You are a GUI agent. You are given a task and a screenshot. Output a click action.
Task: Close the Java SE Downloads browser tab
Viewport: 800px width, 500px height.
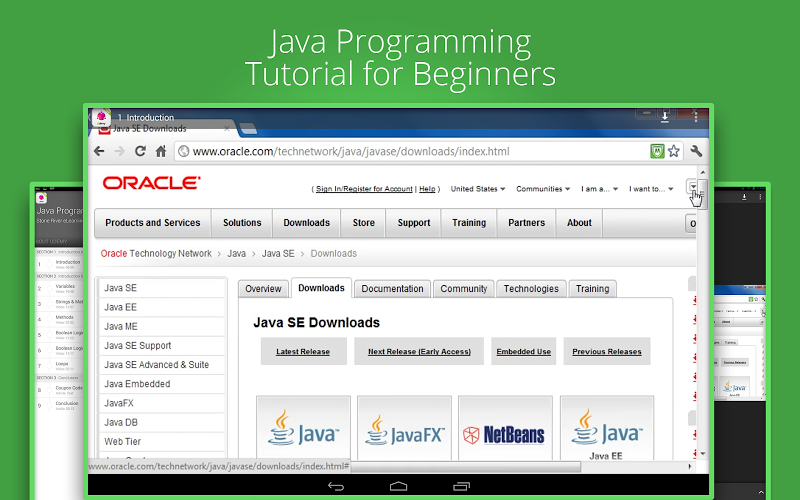click(x=227, y=129)
